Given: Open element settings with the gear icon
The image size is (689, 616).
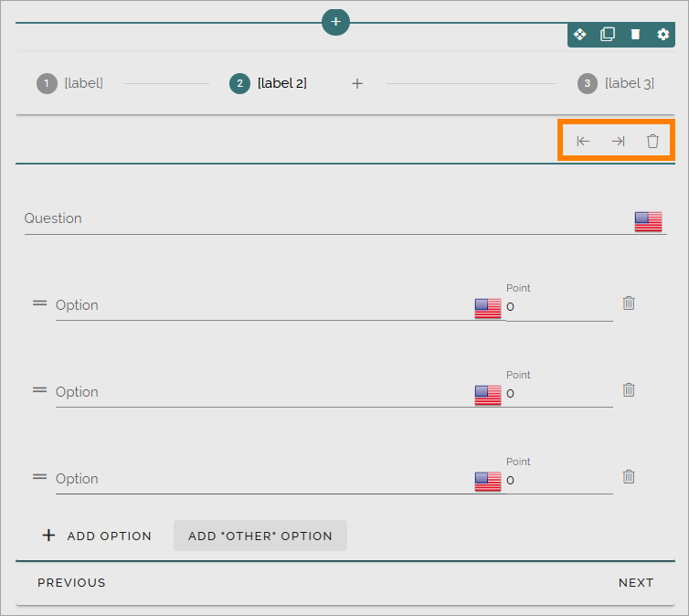Looking at the screenshot, I should pos(663,34).
